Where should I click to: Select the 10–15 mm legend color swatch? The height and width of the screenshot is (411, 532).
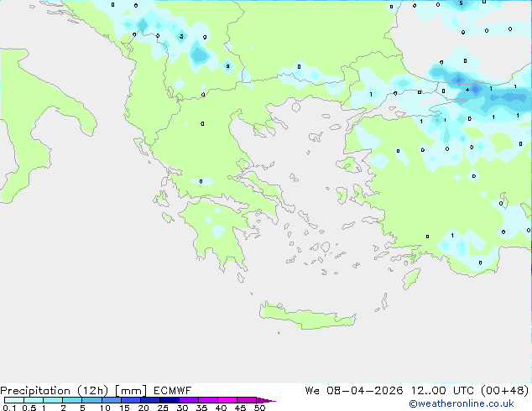click(x=111, y=400)
